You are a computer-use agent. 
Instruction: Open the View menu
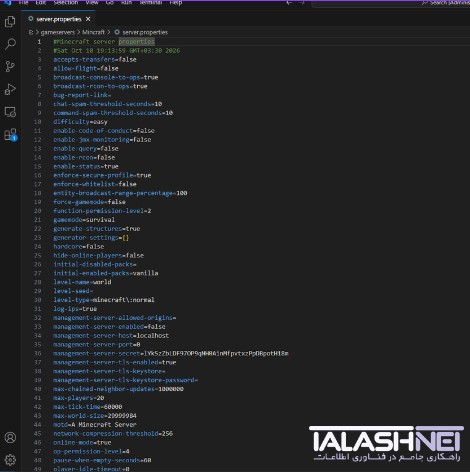[92, 2]
